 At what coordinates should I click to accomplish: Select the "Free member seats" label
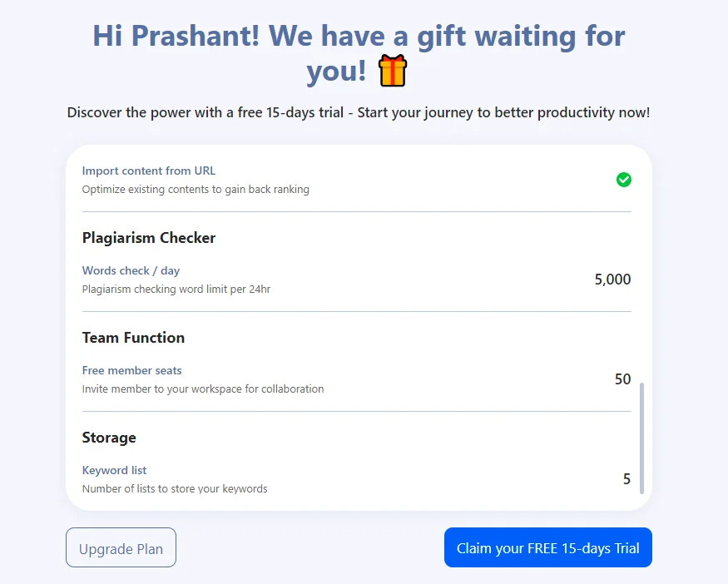point(131,370)
